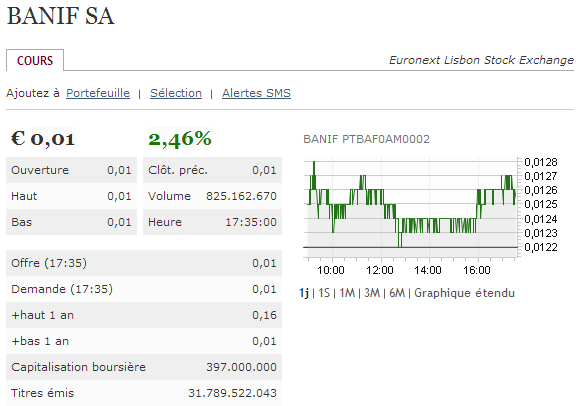Select the 6M chart period
The image size is (581, 406).
pyautogui.click(x=397, y=293)
